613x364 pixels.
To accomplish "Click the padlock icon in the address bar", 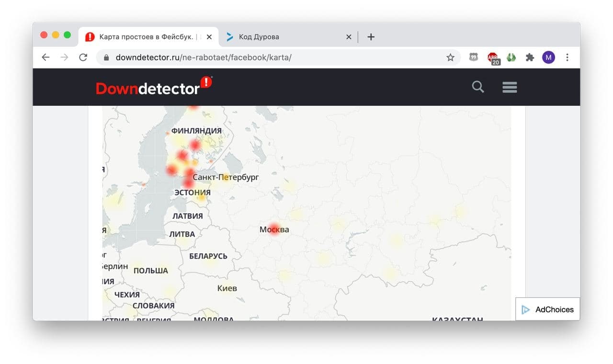I will [106, 57].
